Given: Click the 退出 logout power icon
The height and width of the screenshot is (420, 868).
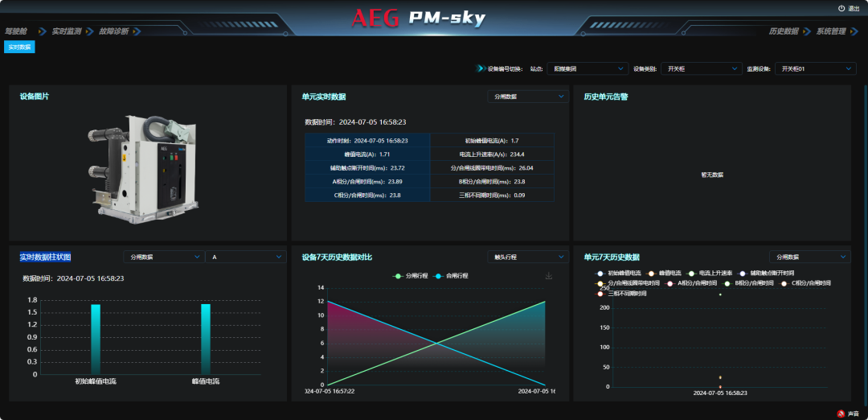Looking at the screenshot, I should tap(841, 8).
